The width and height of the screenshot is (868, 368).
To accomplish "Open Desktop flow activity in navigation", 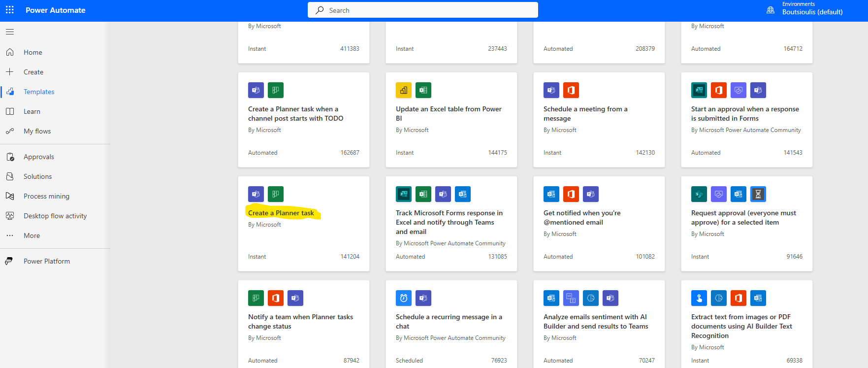I will [x=55, y=216].
